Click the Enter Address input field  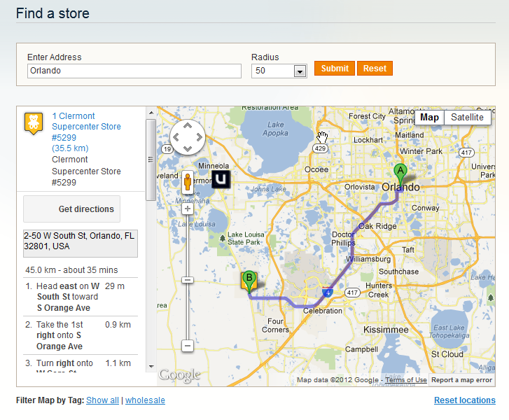pyautogui.click(x=134, y=71)
